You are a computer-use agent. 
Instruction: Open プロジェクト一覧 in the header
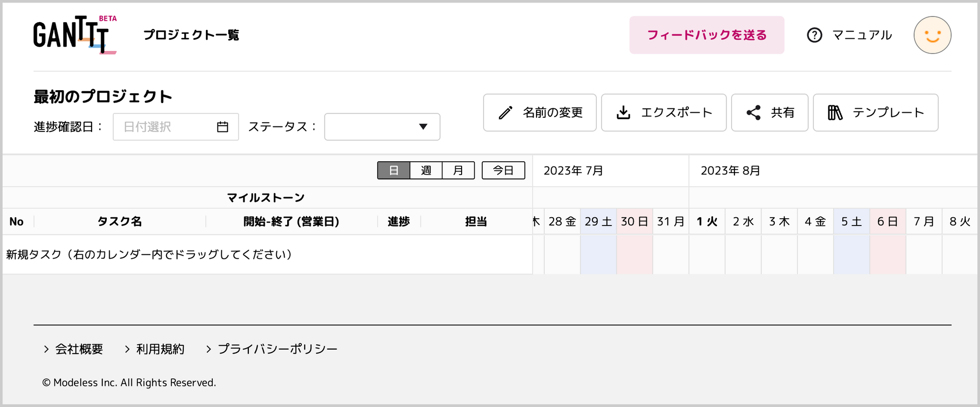pos(192,35)
